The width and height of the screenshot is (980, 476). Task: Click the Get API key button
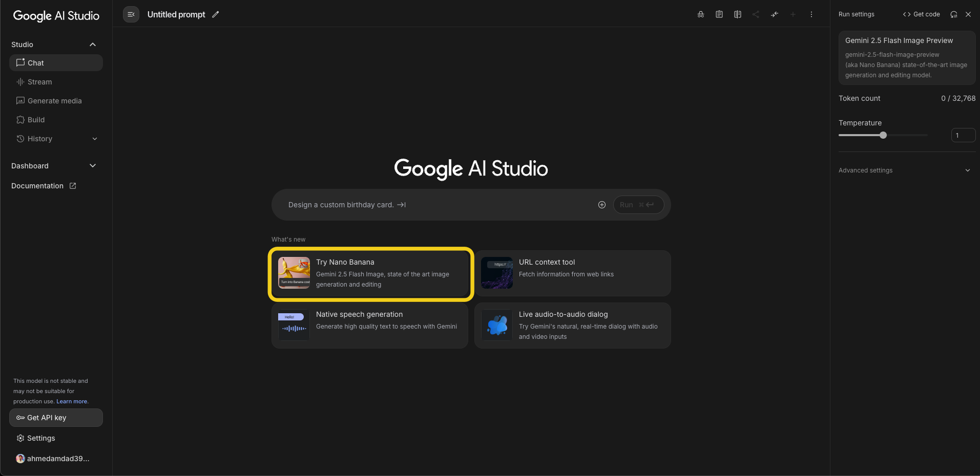(56, 418)
